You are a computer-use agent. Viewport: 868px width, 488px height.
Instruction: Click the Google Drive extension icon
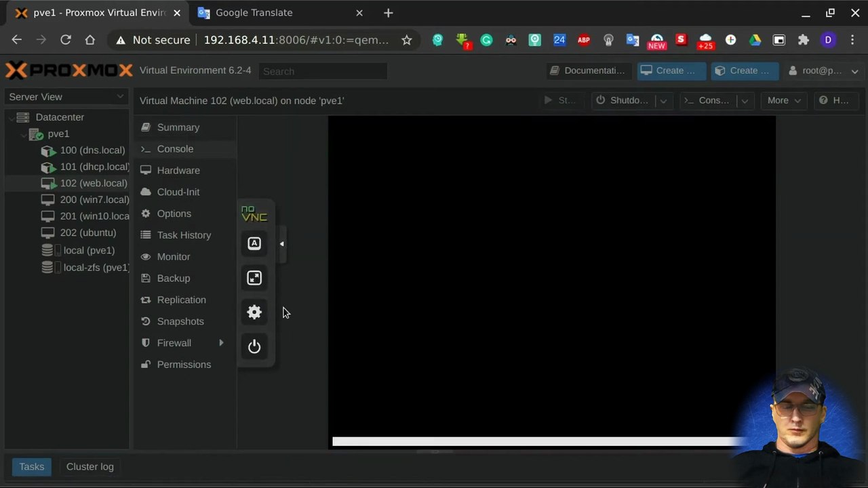click(x=755, y=40)
